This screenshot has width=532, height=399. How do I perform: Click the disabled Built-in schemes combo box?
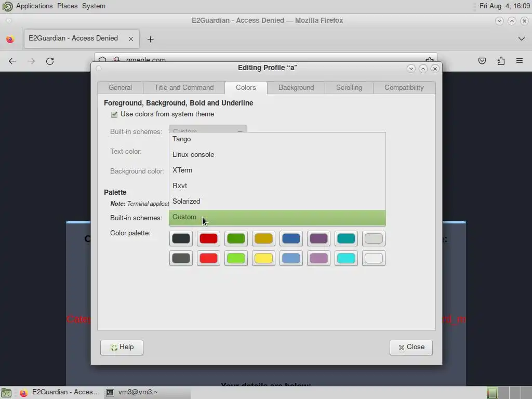coord(208,129)
